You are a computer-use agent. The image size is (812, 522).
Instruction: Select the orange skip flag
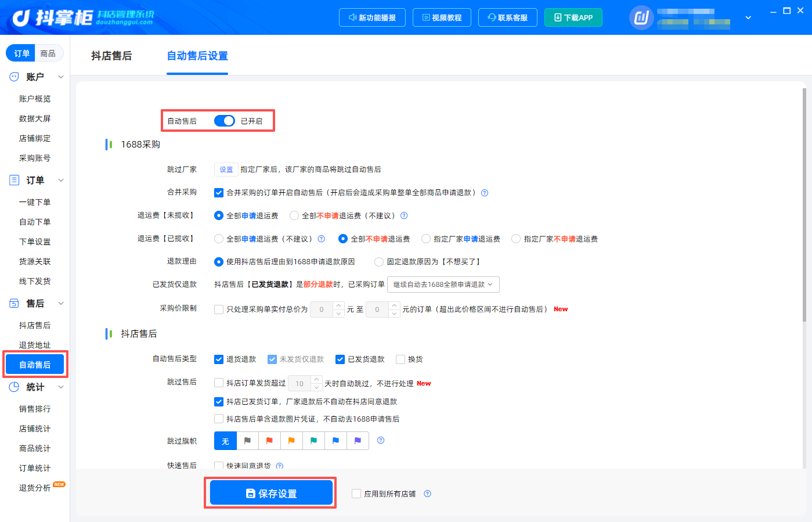(x=291, y=441)
